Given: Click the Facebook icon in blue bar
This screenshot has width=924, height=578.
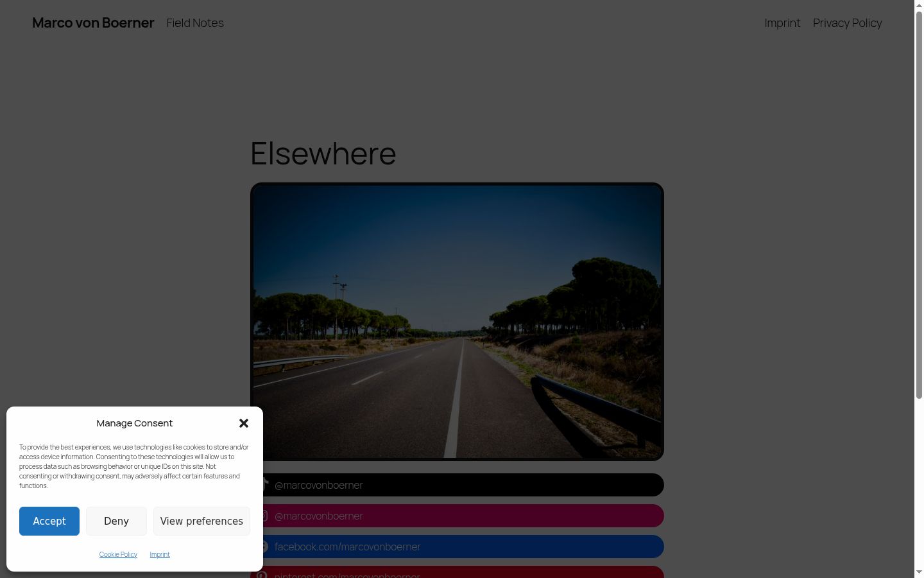Looking at the screenshot, I should click(265, 547).
